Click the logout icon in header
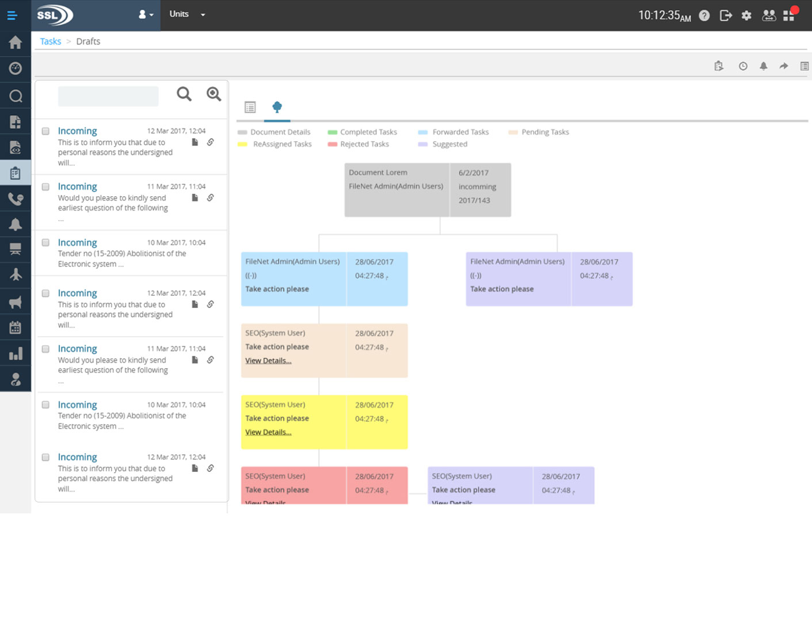The image size is (812, 644). click(726, 16)
